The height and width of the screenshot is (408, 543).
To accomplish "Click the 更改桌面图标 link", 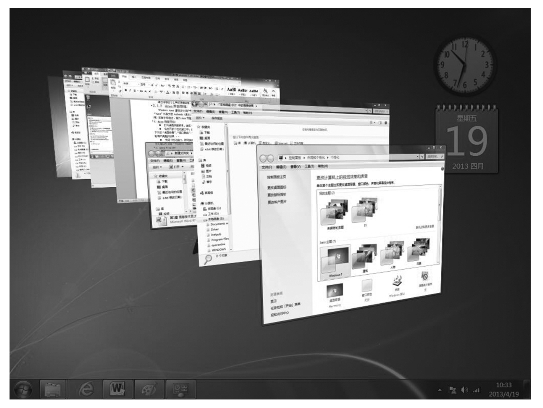I will click(x=276, y=188).
